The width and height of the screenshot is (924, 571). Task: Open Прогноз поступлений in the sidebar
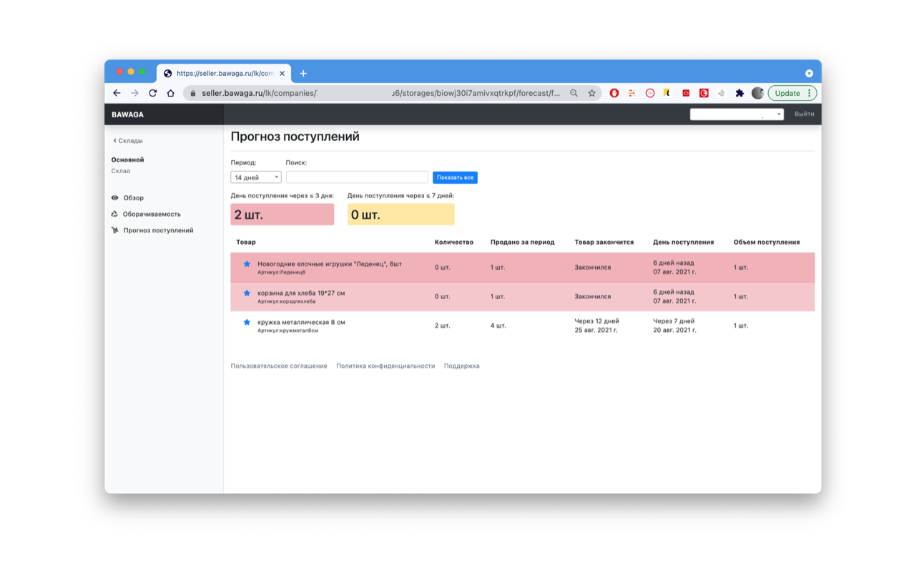tap(158, 230)
